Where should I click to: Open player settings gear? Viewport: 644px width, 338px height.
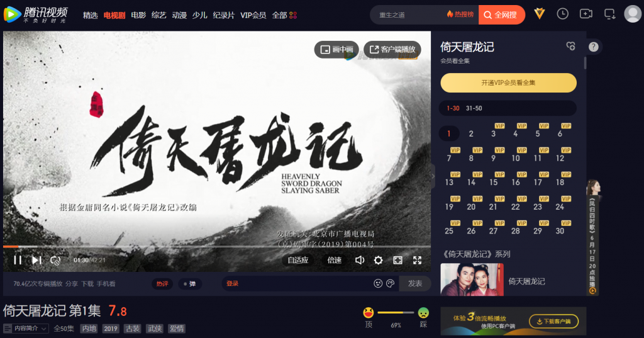click(378, 261)
